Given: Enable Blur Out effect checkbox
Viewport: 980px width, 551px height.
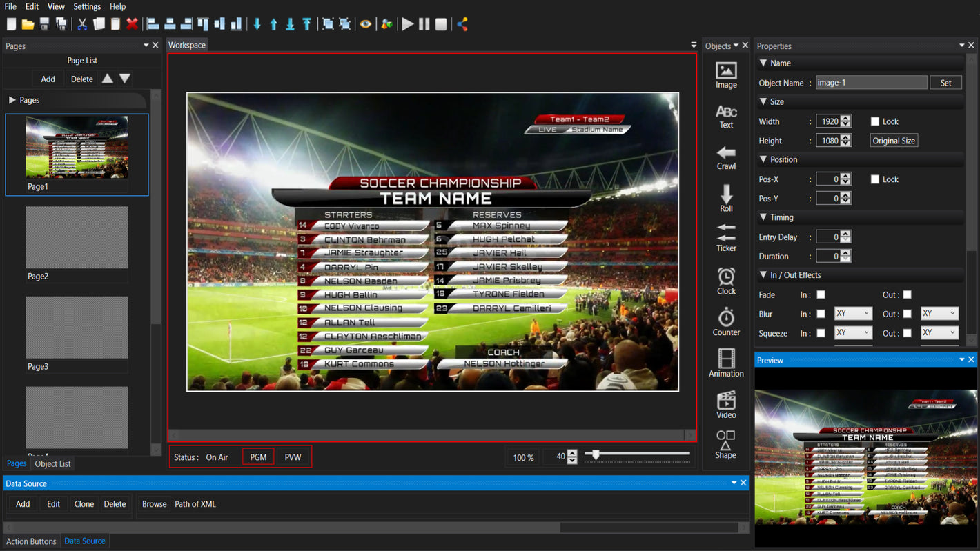Looking at the screenshot, I should click(908, 314).
